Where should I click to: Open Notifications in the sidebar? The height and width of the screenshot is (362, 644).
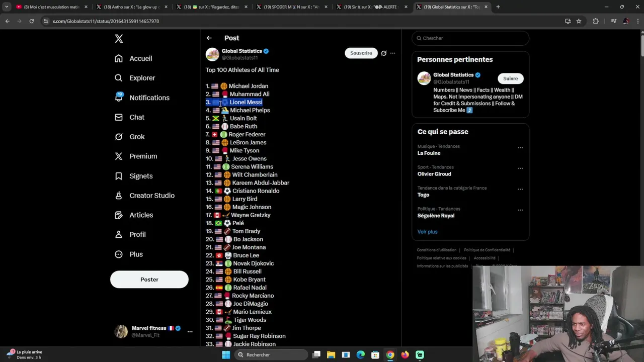[142, 98]
